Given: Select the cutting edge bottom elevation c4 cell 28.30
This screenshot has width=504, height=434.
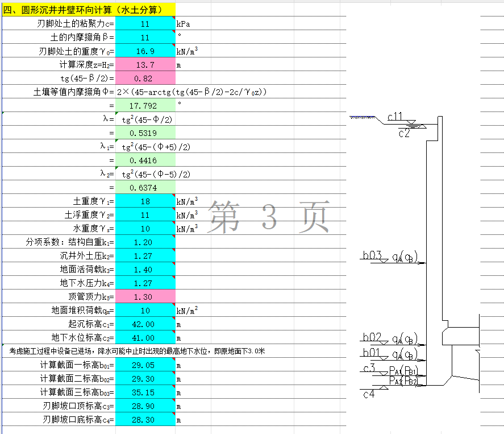Looking at the screenshot, I should (x=145, y=420).
